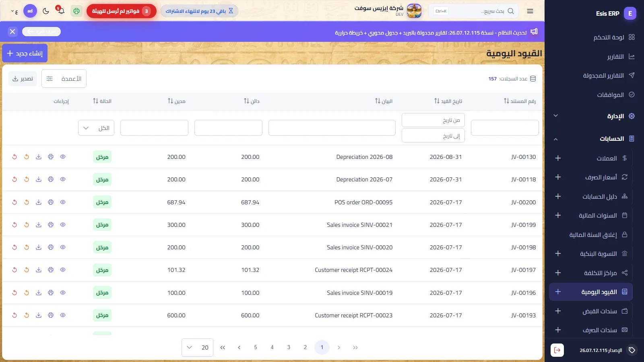The width and height of the screenshot is (644, 362).
Task: View journal entry JV-00193 with eye icon
Action: (63, 315)
